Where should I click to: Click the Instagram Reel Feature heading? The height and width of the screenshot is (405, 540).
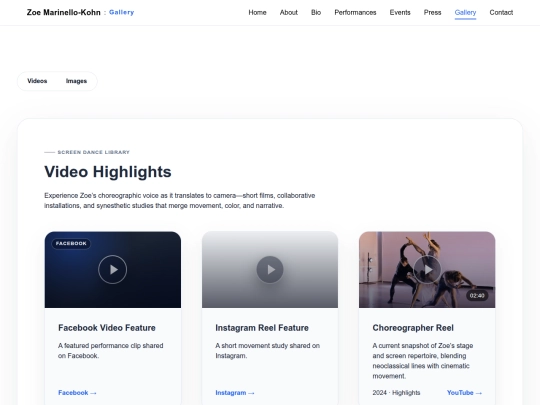coord(262,328)
